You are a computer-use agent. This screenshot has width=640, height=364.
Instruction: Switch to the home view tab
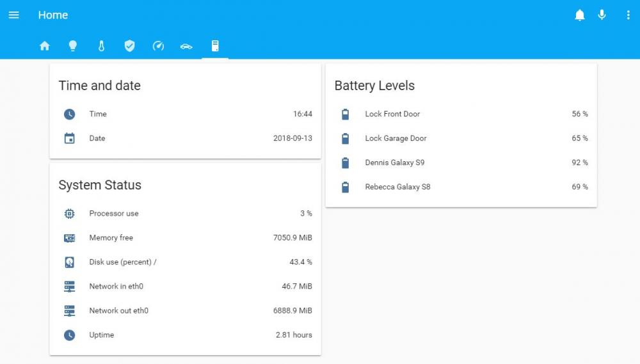pos(45,46)
